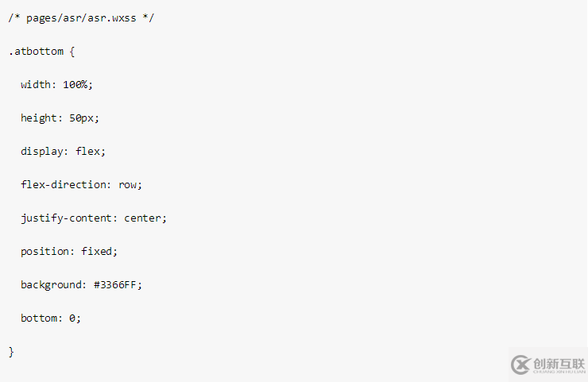Image resolution: width=588 pixels, height=382 pixels.
Task: Click the flex-direction: row line
Action: (81, 185)
